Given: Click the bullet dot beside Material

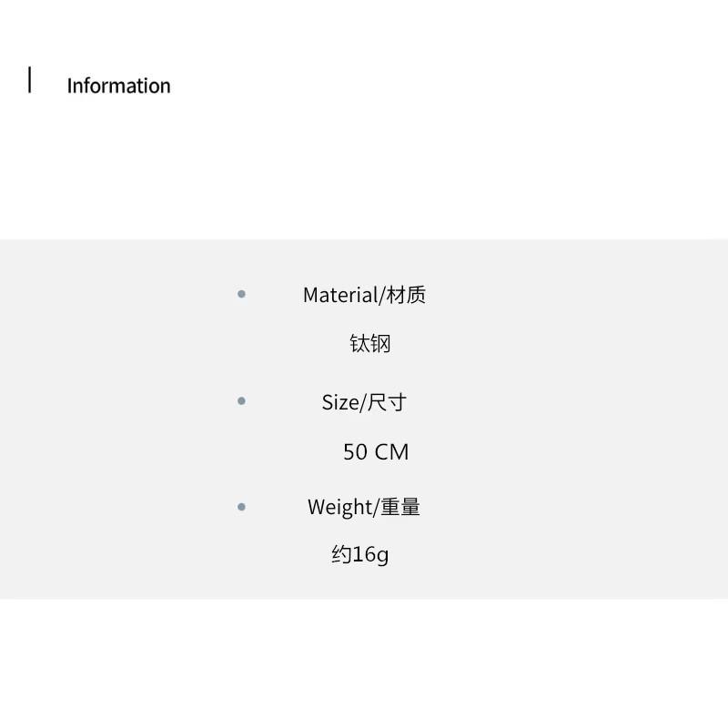Looking at the screenshot, I should tap(241, 294).
